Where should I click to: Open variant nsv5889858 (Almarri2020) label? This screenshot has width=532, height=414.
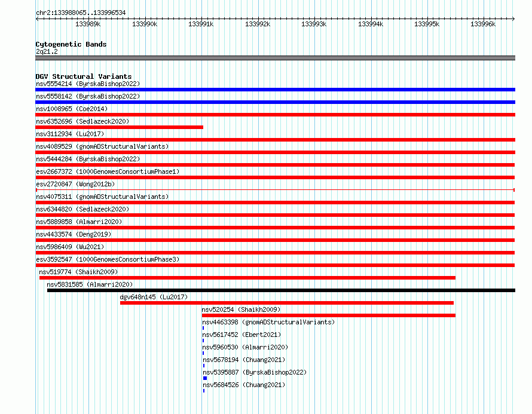point(79,222)
